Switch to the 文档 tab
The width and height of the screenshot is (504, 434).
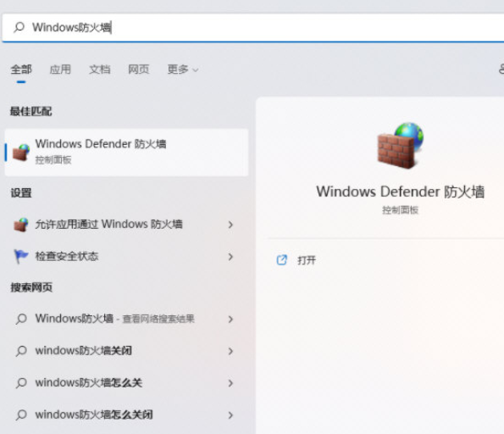click(x=100, y=70)
